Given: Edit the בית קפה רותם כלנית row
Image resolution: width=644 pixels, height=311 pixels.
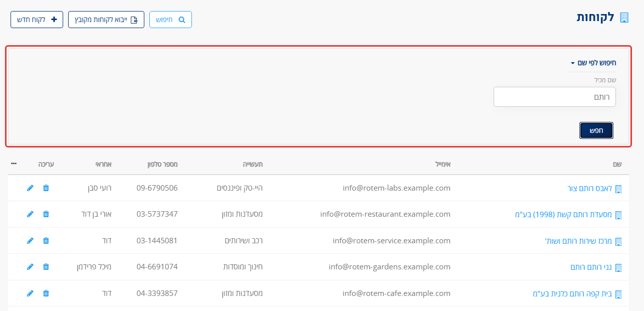Looking at the screenshot, I should click(x=30, y=293).
